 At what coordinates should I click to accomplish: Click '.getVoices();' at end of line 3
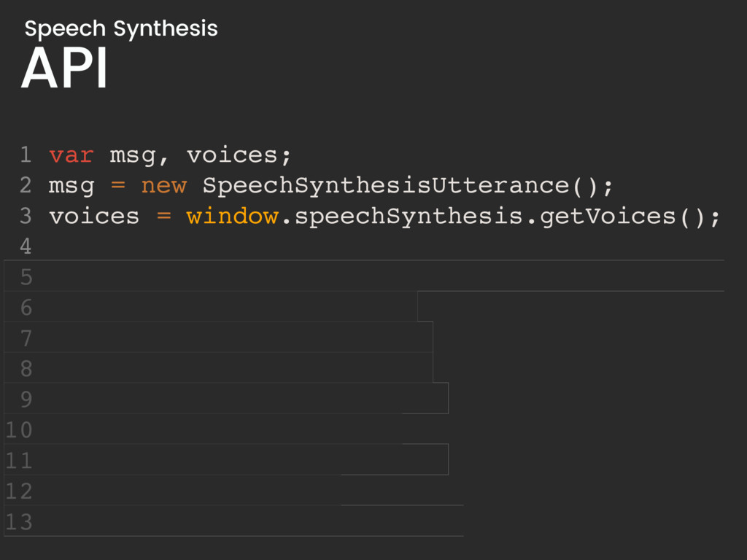624,217
